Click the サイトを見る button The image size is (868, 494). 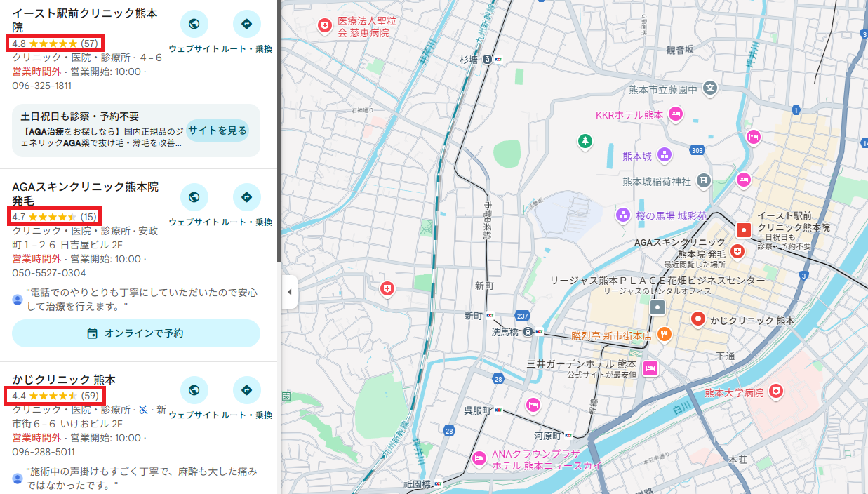point(218,131)
